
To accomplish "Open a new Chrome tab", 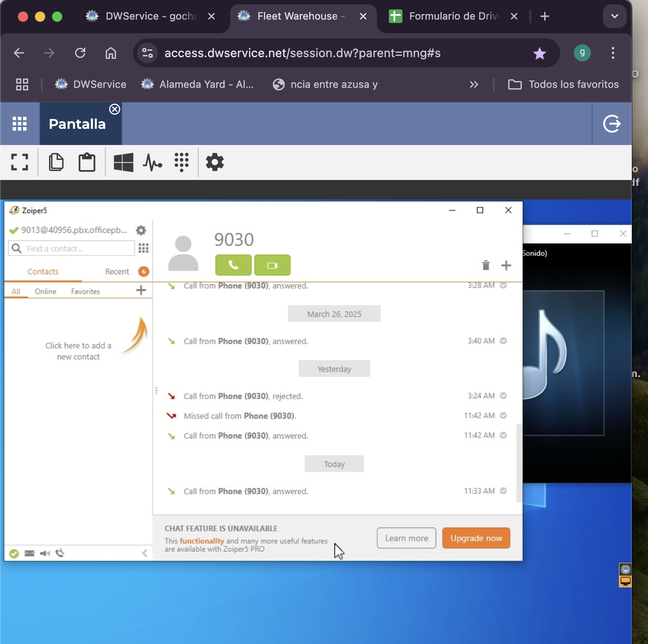I will [544, 16].
